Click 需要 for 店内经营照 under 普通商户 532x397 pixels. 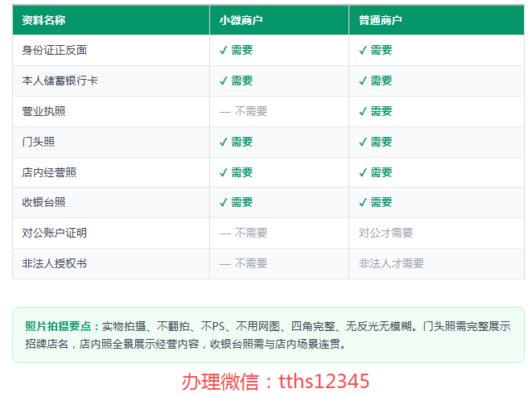coord(376,172)
